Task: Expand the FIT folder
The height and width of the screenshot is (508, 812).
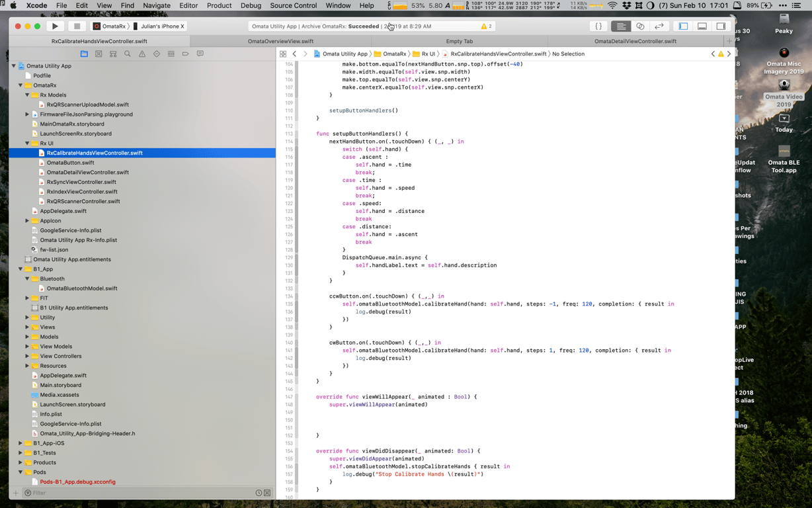Action: click(27, 298)
